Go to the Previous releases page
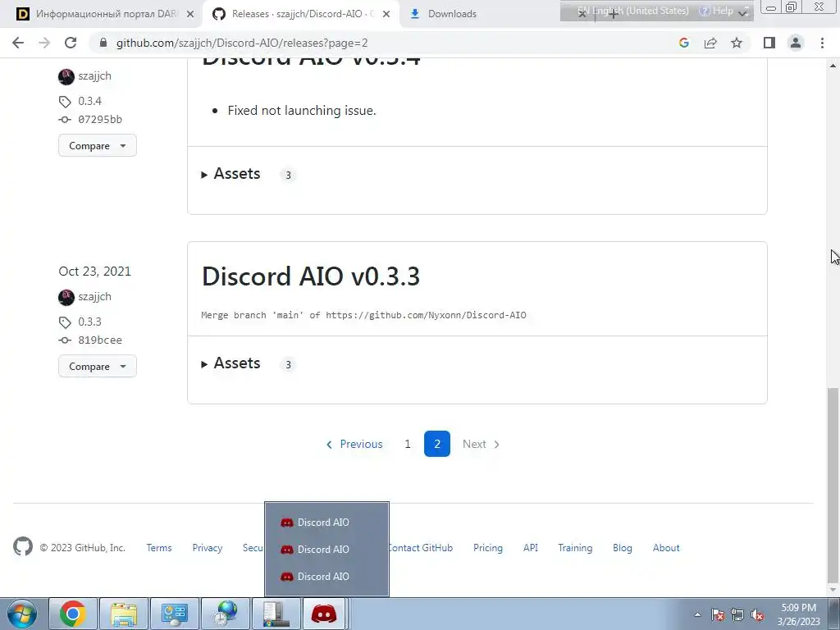Viewport: 840px width, 630px height. (x=354, y=444)
